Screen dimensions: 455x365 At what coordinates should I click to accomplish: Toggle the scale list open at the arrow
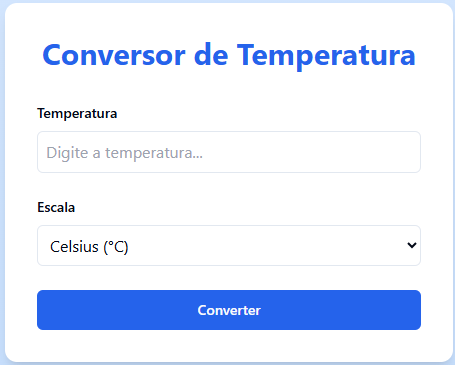click(x=412, y=245)
